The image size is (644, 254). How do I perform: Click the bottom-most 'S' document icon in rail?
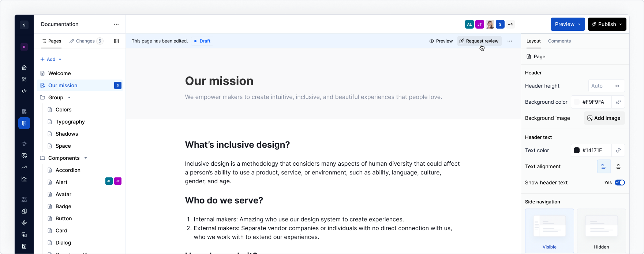click(24, 246)
